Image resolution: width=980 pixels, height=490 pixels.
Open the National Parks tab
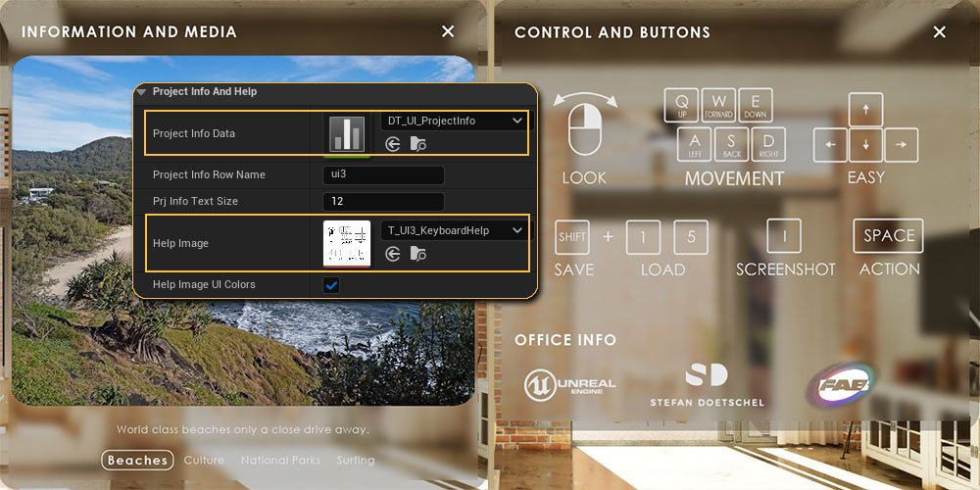(279, 460)
